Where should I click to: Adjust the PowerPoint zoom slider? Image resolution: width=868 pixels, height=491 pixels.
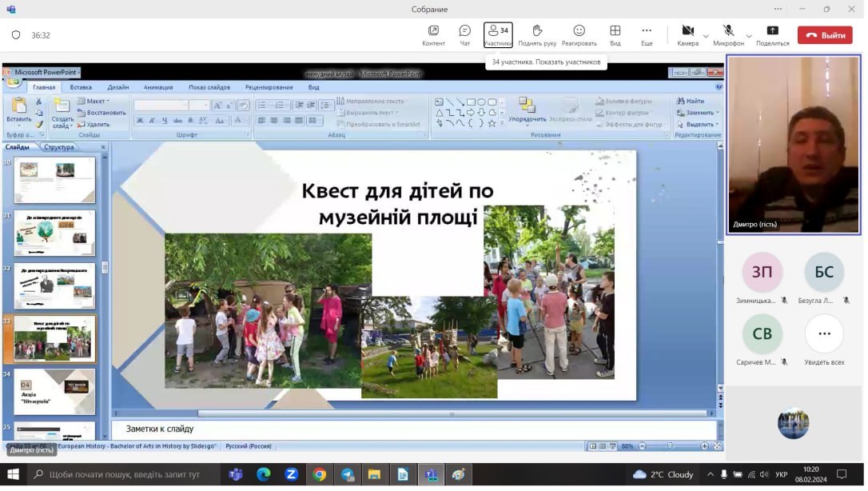click(x=670, y=446)
